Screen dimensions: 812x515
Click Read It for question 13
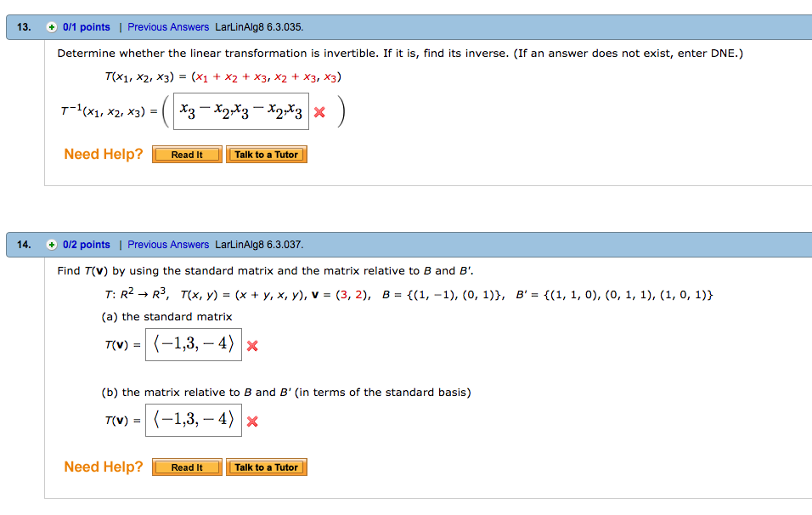tap(186, 154)
